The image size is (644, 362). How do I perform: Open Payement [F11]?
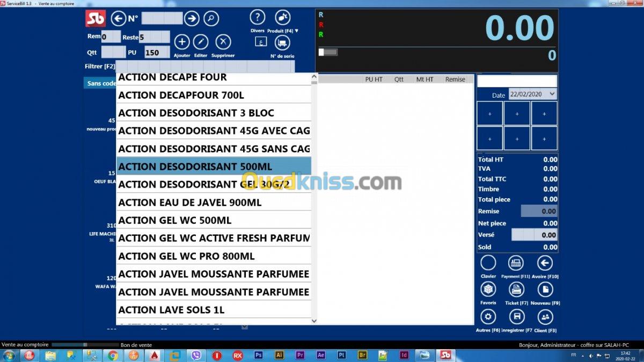tap(516, 263)
